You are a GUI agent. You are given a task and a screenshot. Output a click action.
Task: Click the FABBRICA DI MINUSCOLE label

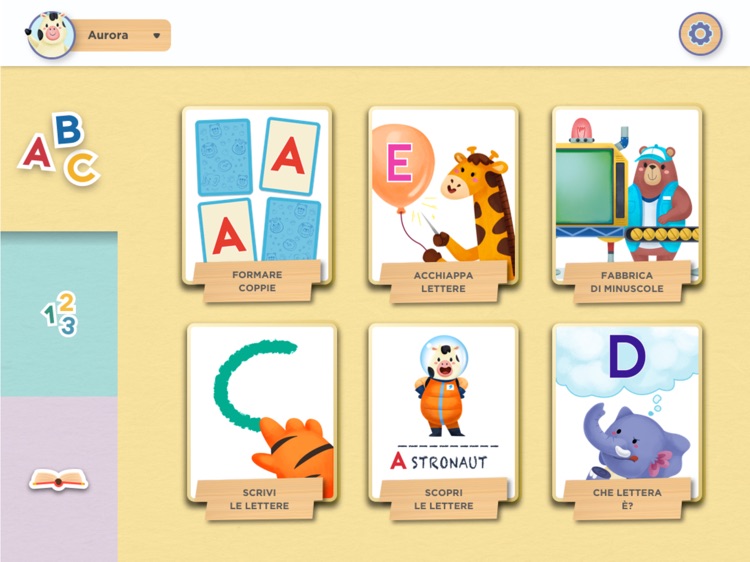(627, 282)
